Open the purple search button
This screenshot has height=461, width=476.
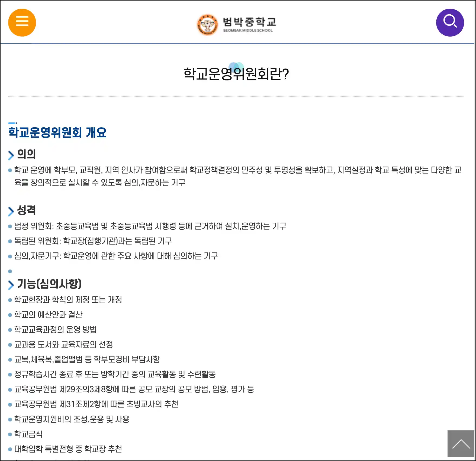pos(450,22)
